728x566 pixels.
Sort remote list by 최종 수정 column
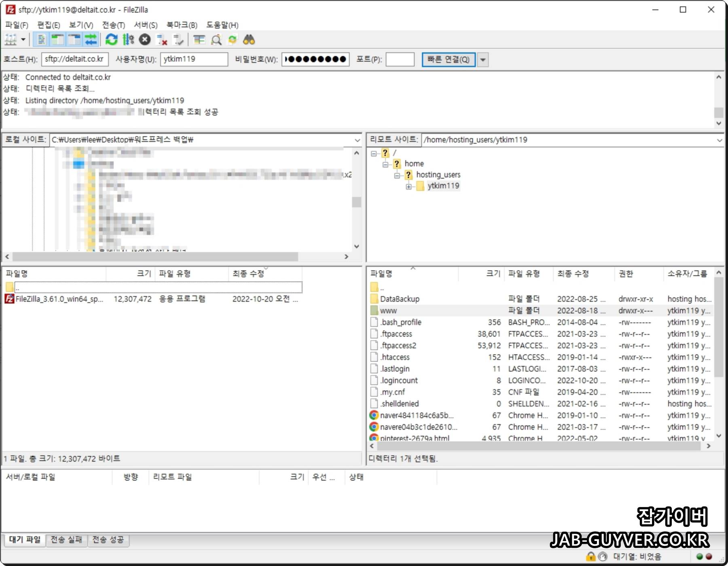(584, 274)
